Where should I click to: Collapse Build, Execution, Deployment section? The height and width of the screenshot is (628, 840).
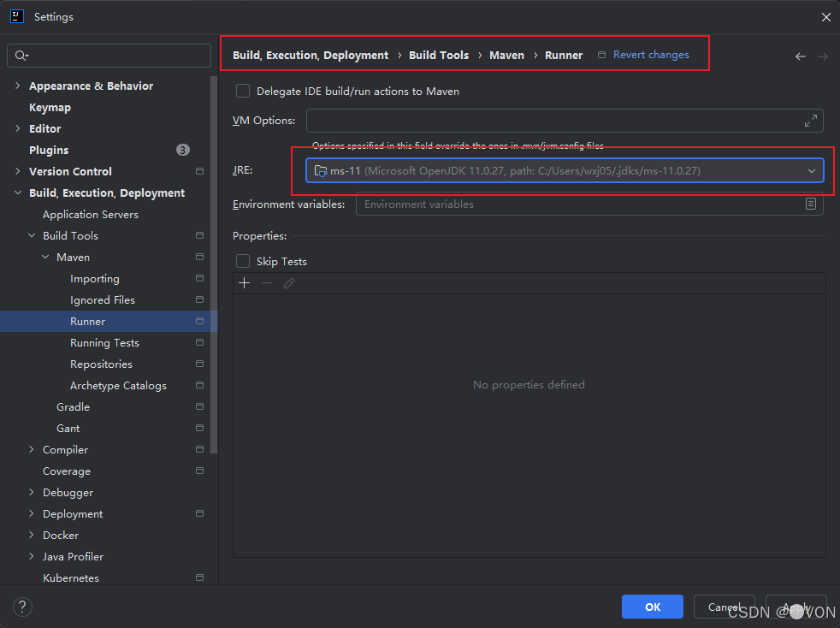click(18, 193)
